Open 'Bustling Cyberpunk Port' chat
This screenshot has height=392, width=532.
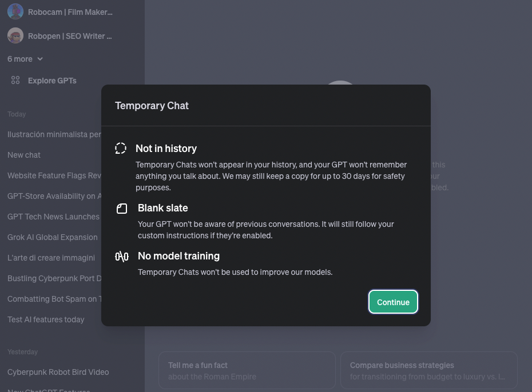(54, 278)
